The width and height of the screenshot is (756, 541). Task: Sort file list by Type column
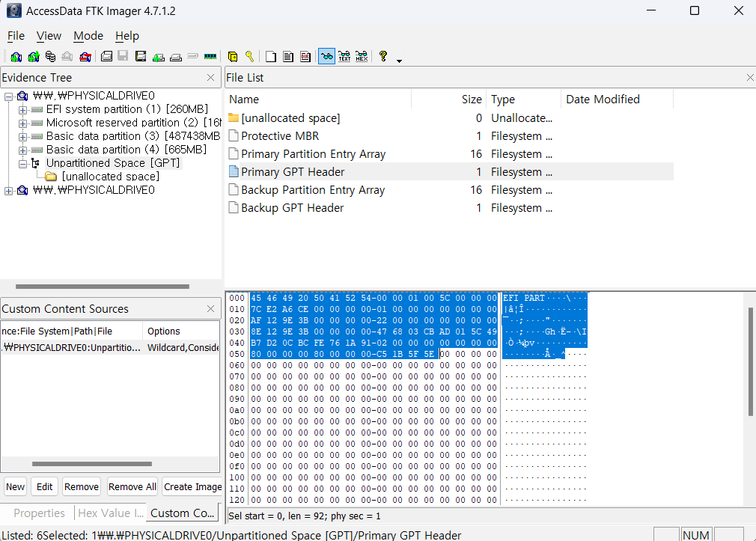524,100
